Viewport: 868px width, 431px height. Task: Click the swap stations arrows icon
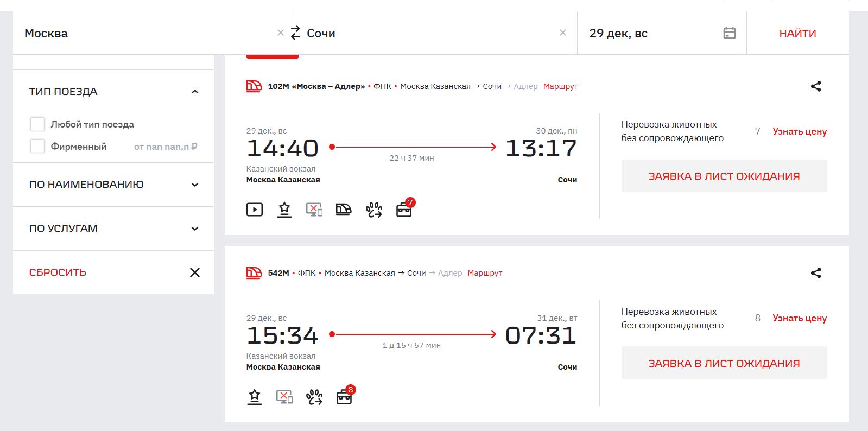pos(295,33)
